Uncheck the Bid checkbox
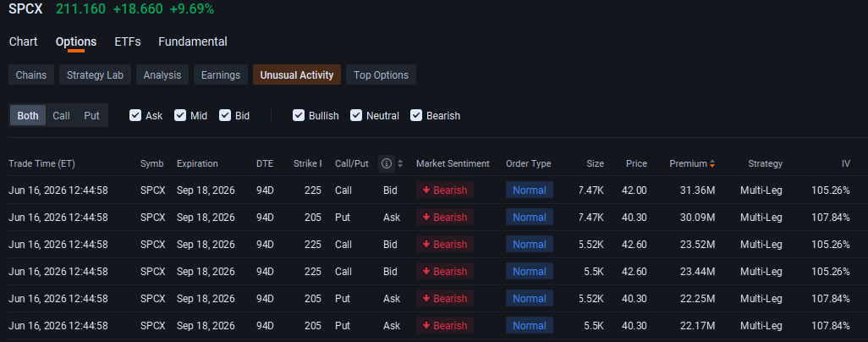This screenshot has height=342, width=868. (x=225, y=115)
